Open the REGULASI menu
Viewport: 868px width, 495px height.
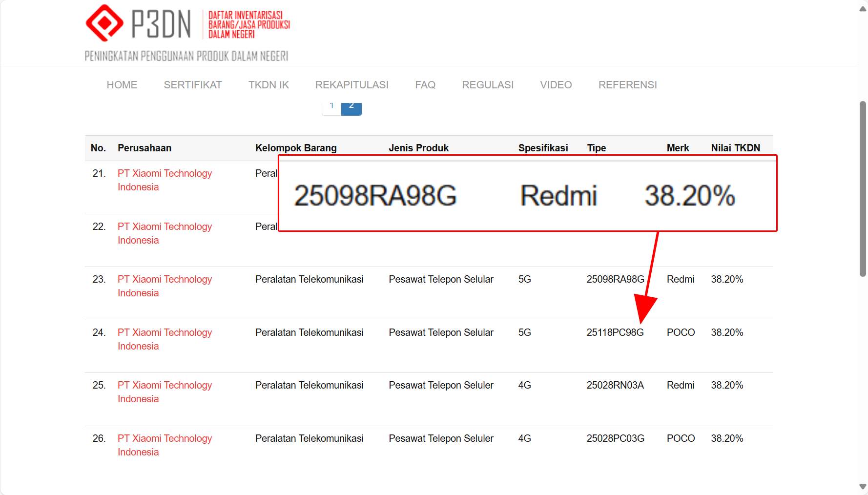[487, 85]
